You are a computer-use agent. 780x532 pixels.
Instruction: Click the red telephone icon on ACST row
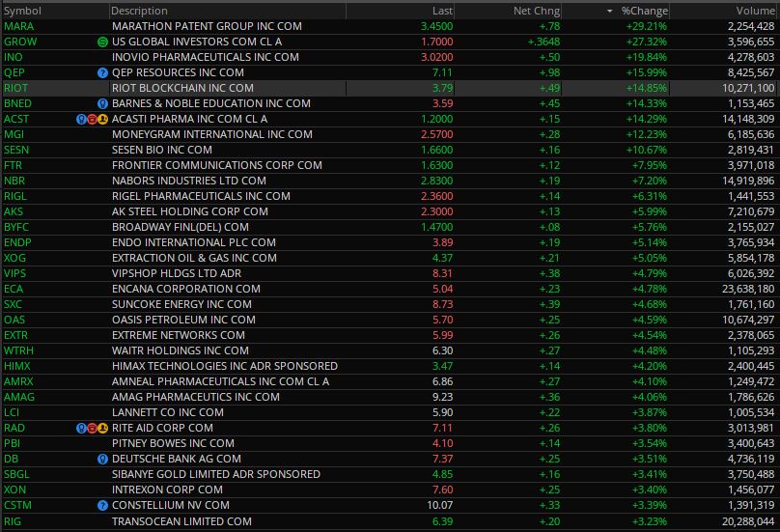pos(92,120)
